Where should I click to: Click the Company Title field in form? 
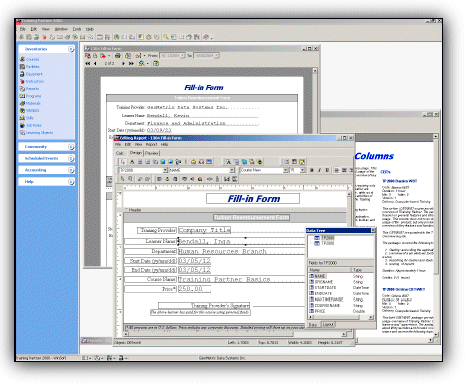[204, 230]
